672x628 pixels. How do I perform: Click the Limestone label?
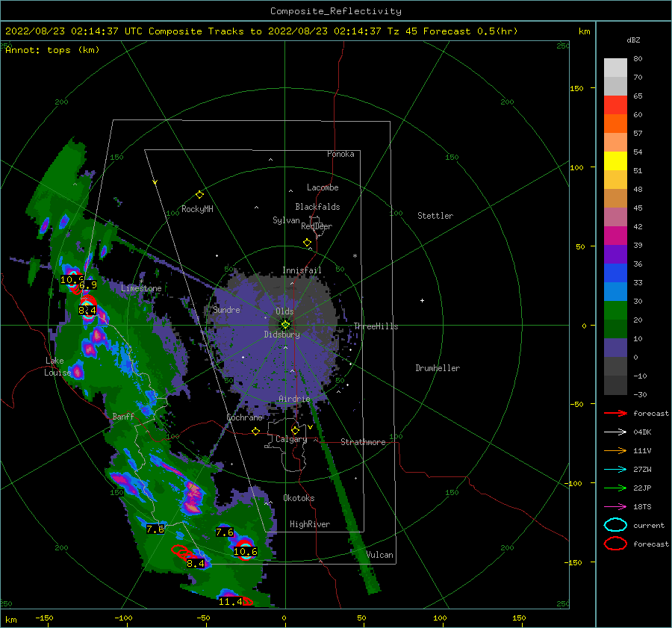tap(141, 288)
